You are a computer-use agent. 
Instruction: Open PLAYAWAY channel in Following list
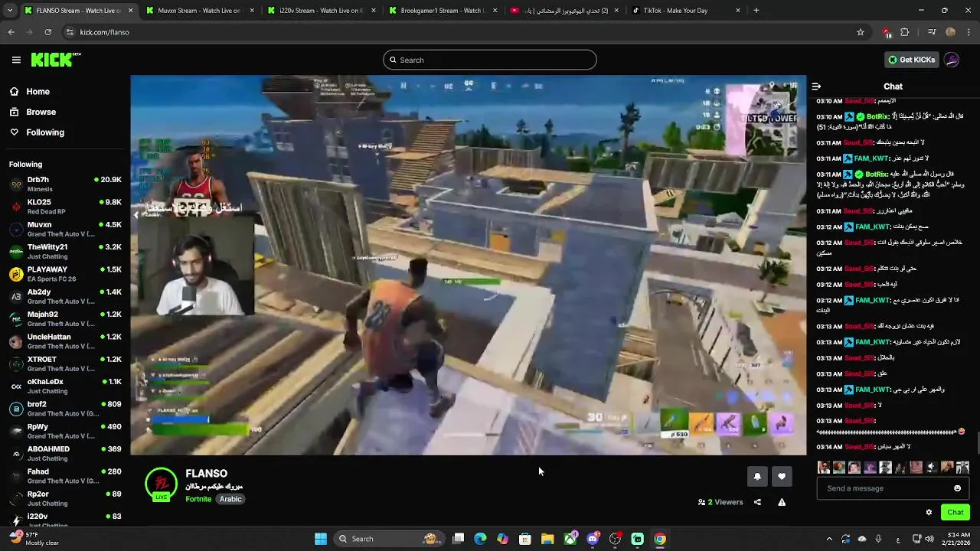click(65, 274)
